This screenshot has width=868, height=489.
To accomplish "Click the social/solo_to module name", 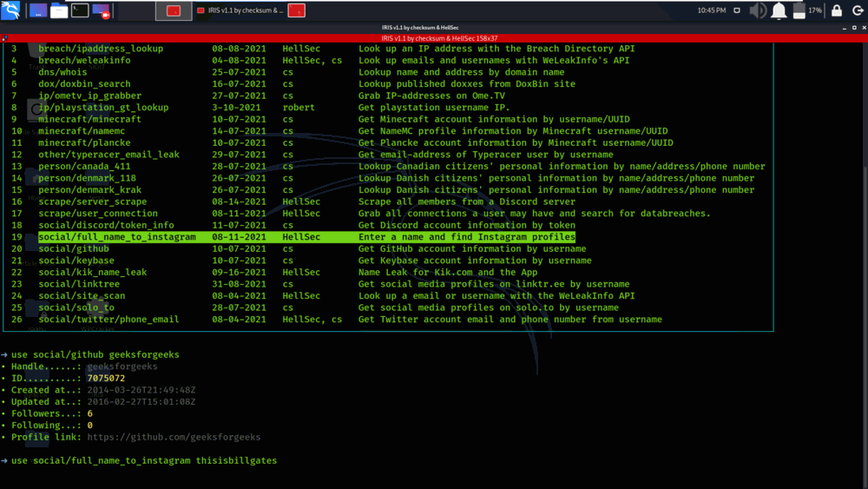I will click(76, 307).
